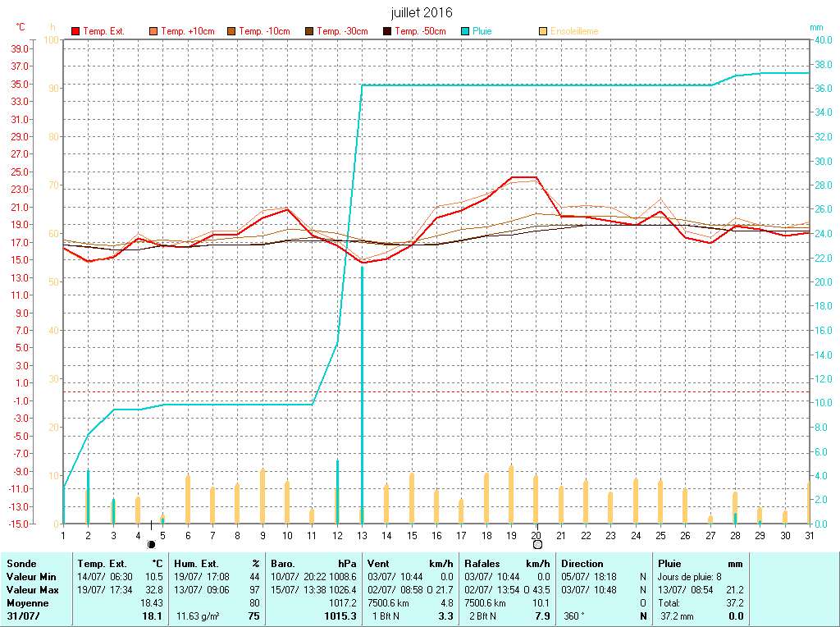Click the Direction column header

point(582,564)
